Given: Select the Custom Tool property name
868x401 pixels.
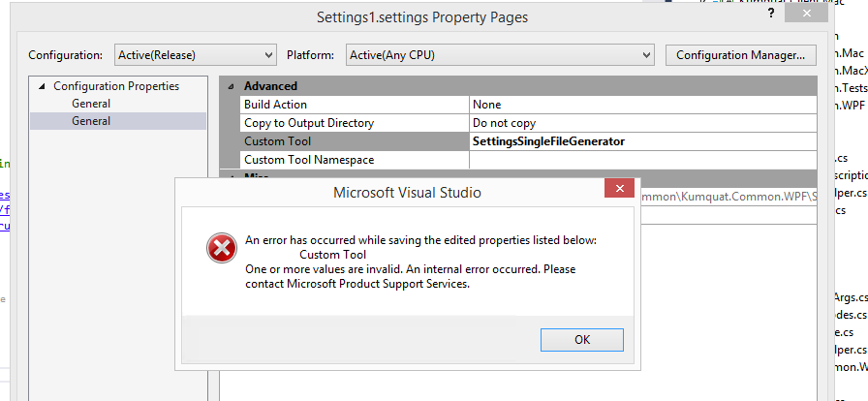Looking at the screenshot, I should 356,141.
